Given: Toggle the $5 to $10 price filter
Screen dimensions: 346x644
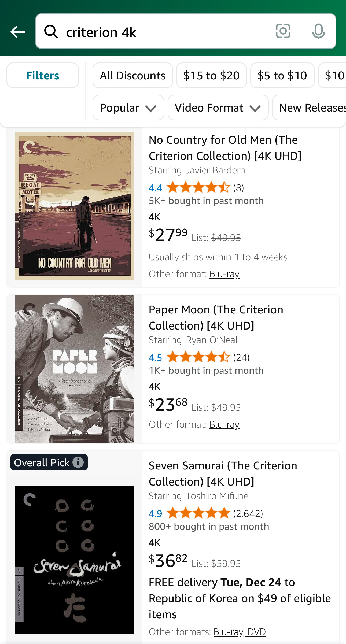Looking at the screenshot, I should click(x=282, y=75).
